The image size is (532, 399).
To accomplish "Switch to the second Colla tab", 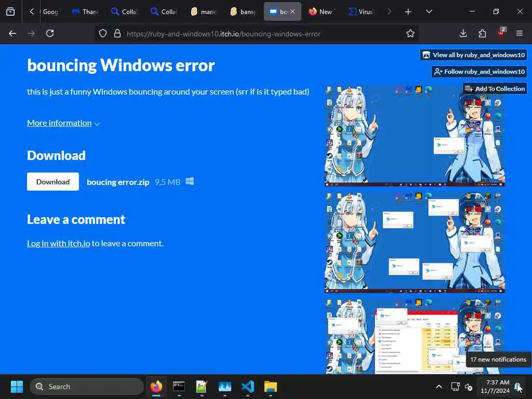I will [x=164, y=11].
